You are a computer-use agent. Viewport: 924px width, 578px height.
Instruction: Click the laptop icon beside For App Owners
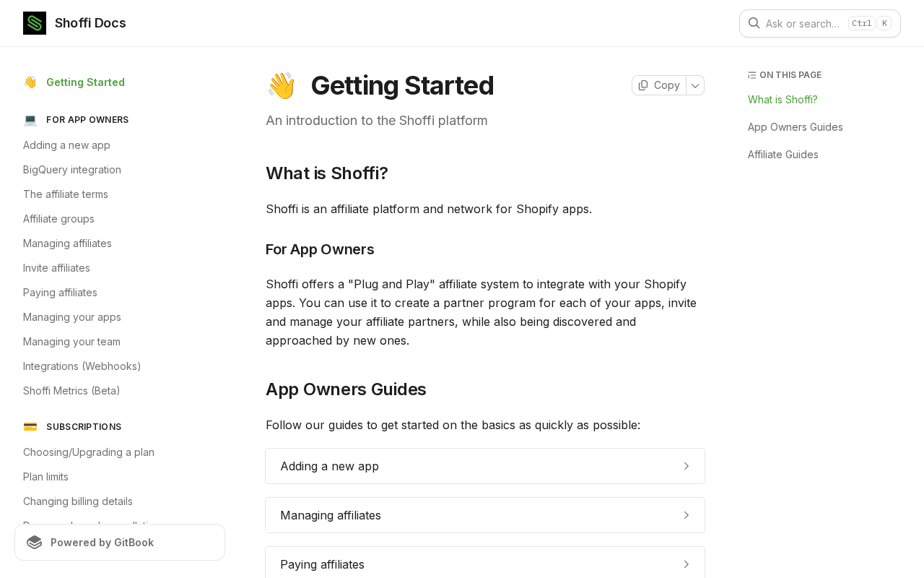pyautogui.click(x=30, y=120)
